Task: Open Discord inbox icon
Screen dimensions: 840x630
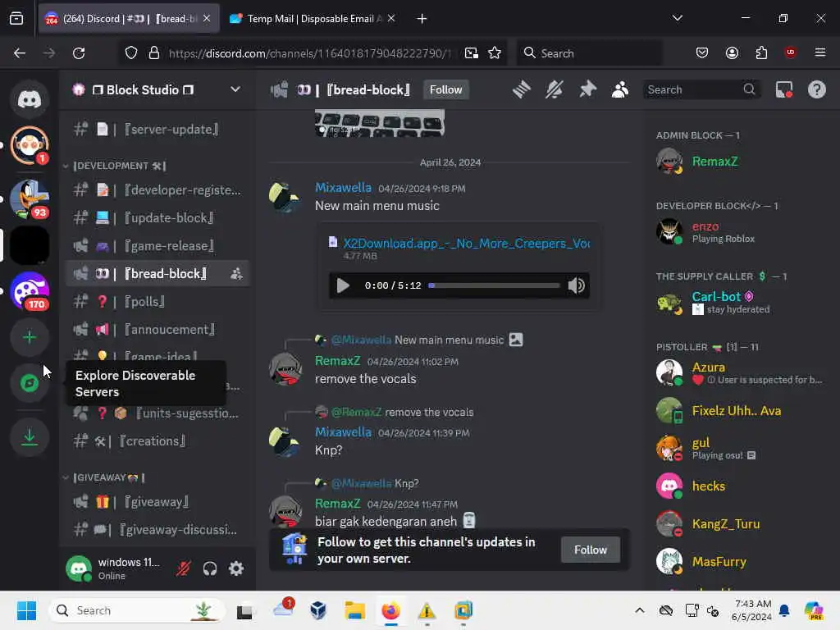Action: click(x=783, y=89)
